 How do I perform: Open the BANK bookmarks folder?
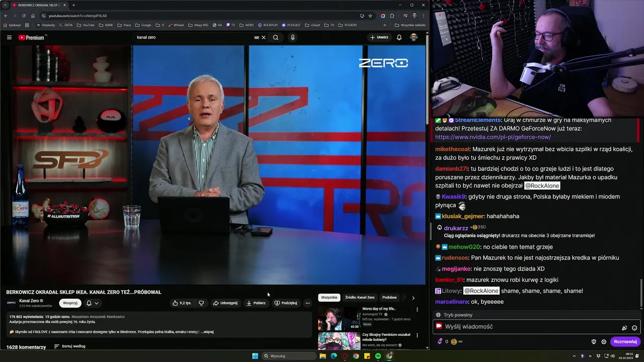[106, 25]
